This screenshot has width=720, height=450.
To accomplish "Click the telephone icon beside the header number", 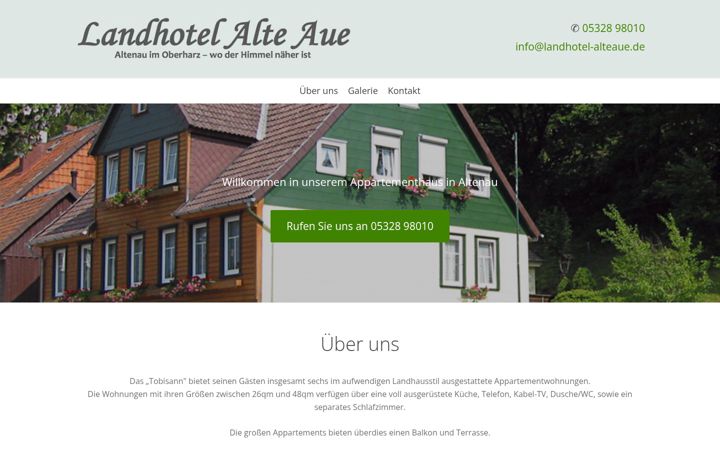I will [x=575, y=28].
